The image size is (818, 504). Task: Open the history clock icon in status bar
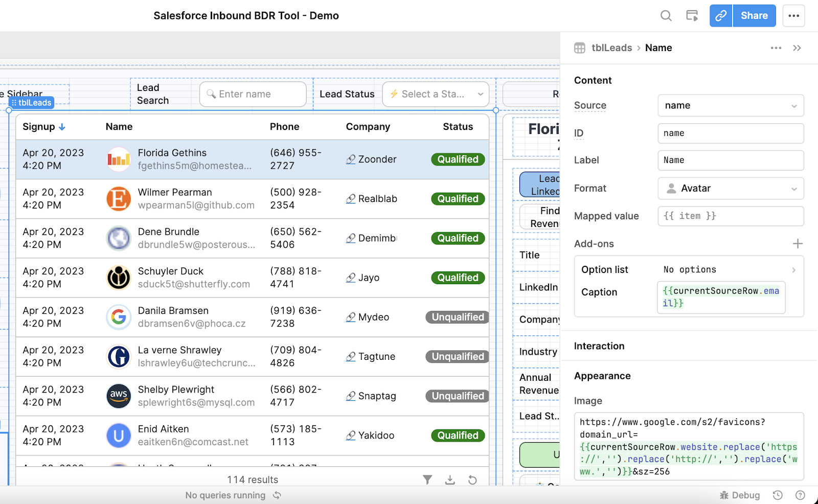(778, 495)
